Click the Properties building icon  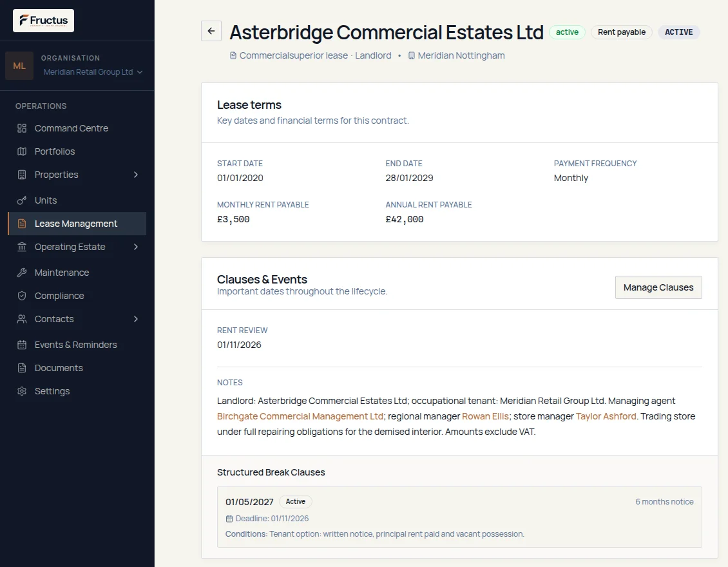[22, 175]
